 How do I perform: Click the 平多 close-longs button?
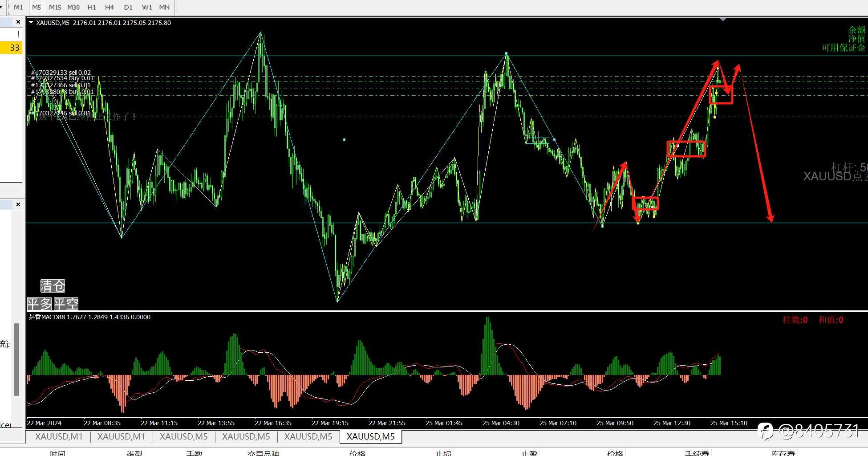(x=40, y=304)
